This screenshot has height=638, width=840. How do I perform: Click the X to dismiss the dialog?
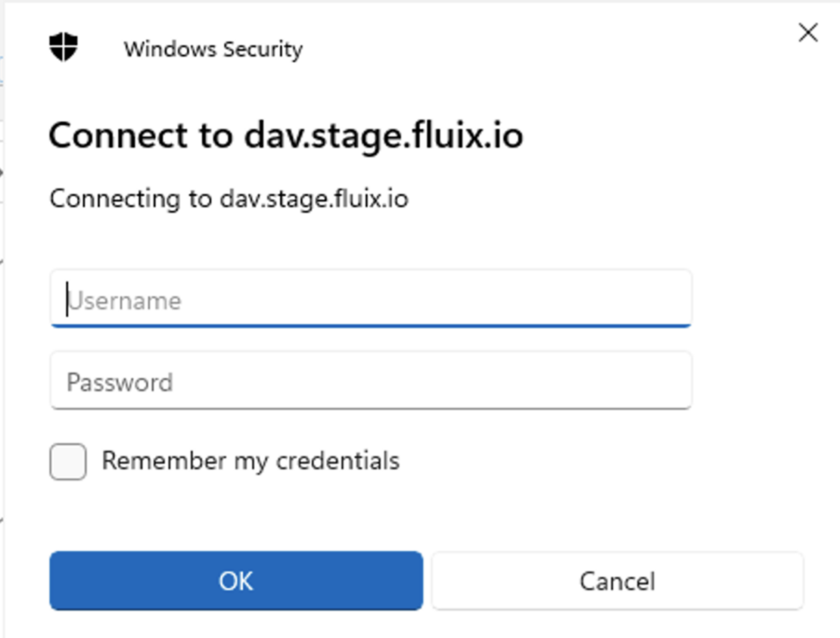pyautogui.click(x=808, y=33)
